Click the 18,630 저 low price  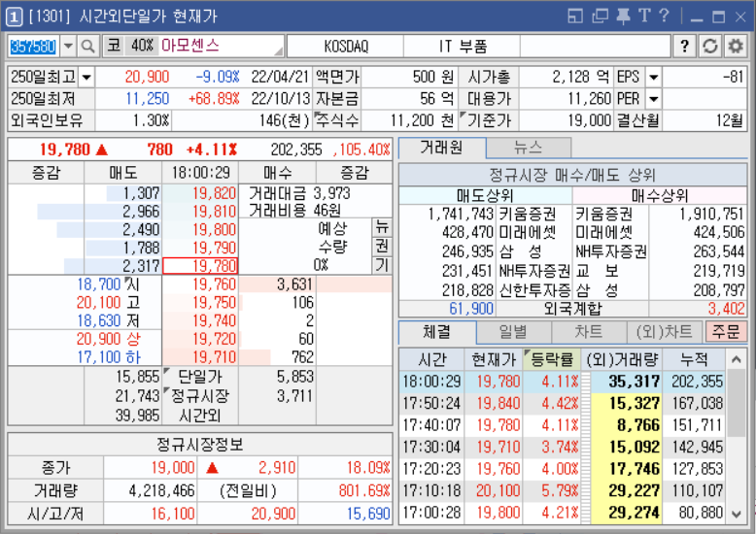(109, 321)
